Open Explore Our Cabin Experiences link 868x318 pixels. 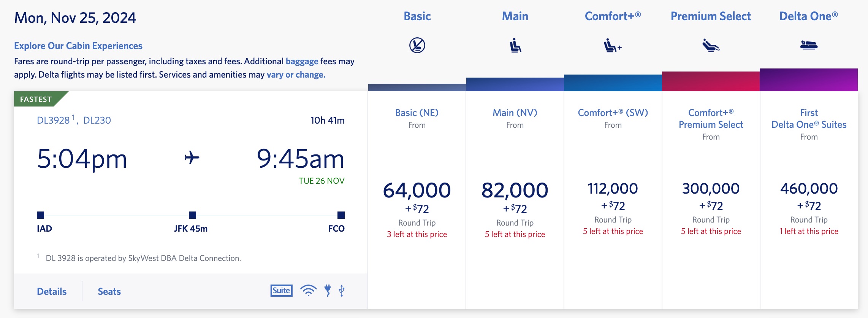point(78,46)
